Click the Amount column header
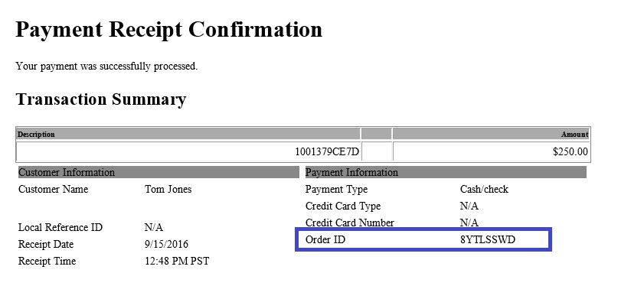Screen dimensions: 644x299 pyautogui.click(x=574, y=134)
